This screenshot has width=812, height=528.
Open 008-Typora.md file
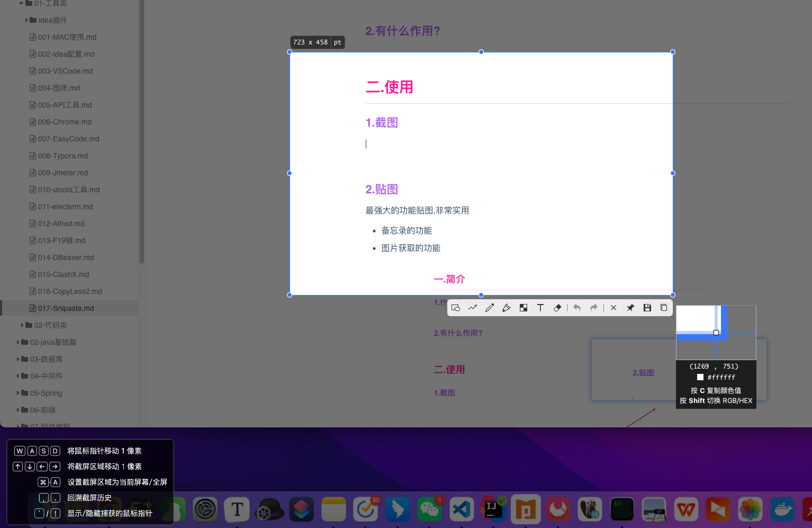[62, 156]
